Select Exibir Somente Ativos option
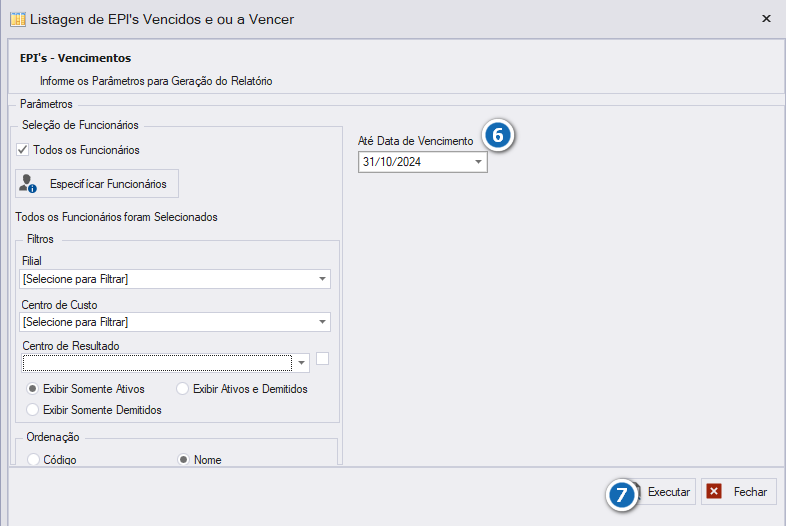 click(33, 389)
